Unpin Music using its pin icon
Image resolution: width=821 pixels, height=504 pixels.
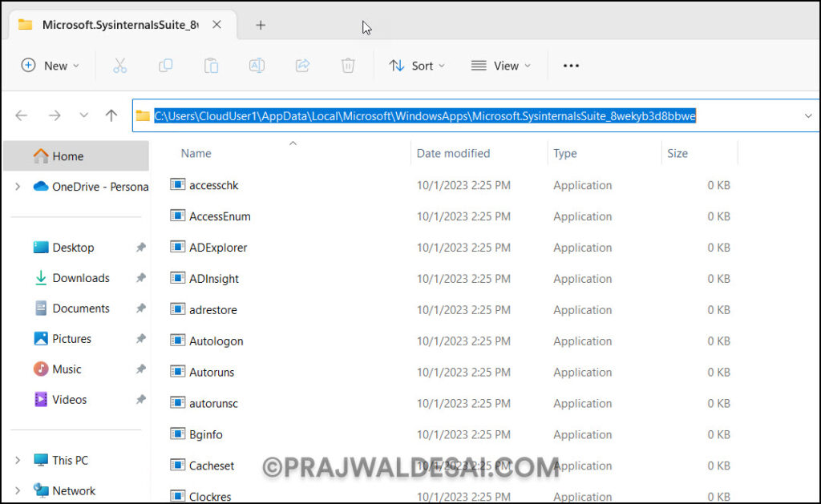pos(141,369)
